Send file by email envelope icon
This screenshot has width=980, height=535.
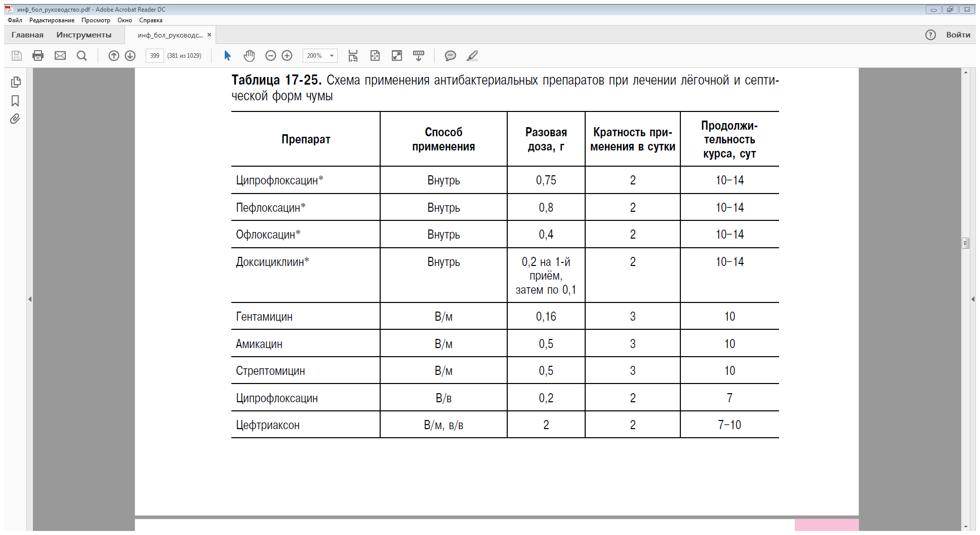coord(60,56)
